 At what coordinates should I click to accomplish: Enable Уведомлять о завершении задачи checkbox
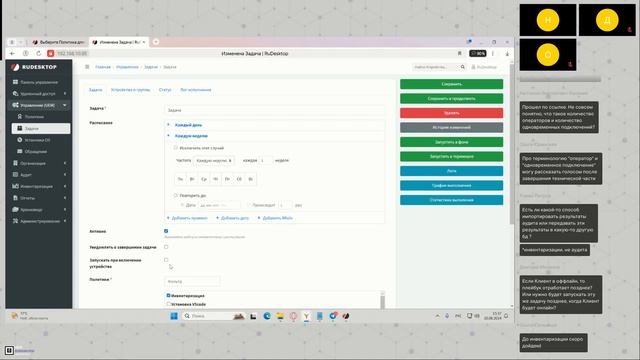click(x=166, y=247)
